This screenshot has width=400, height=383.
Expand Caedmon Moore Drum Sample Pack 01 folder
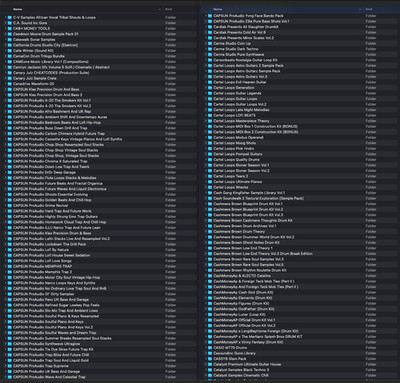(x=6, y=34)
